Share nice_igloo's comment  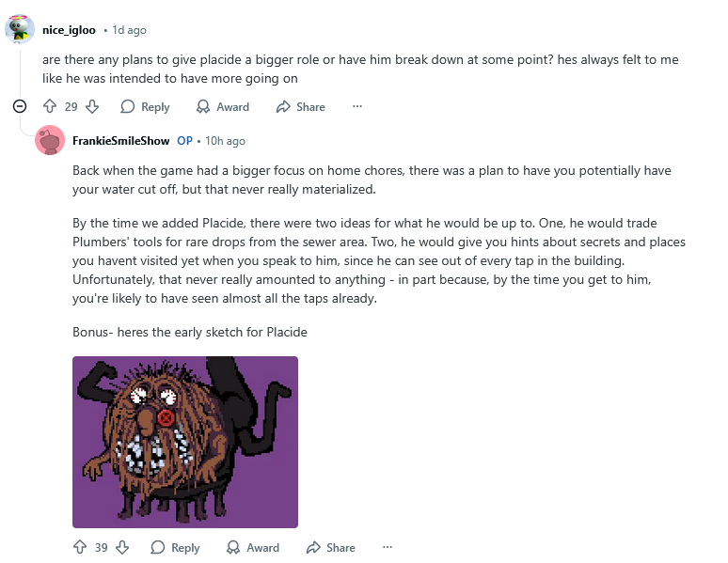pos(300,106)
